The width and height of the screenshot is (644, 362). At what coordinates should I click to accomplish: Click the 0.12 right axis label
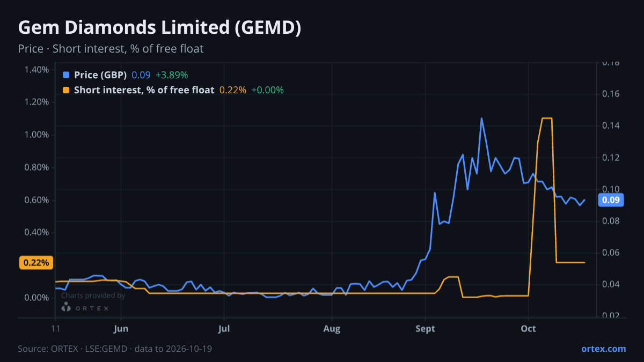pos(611,158)
